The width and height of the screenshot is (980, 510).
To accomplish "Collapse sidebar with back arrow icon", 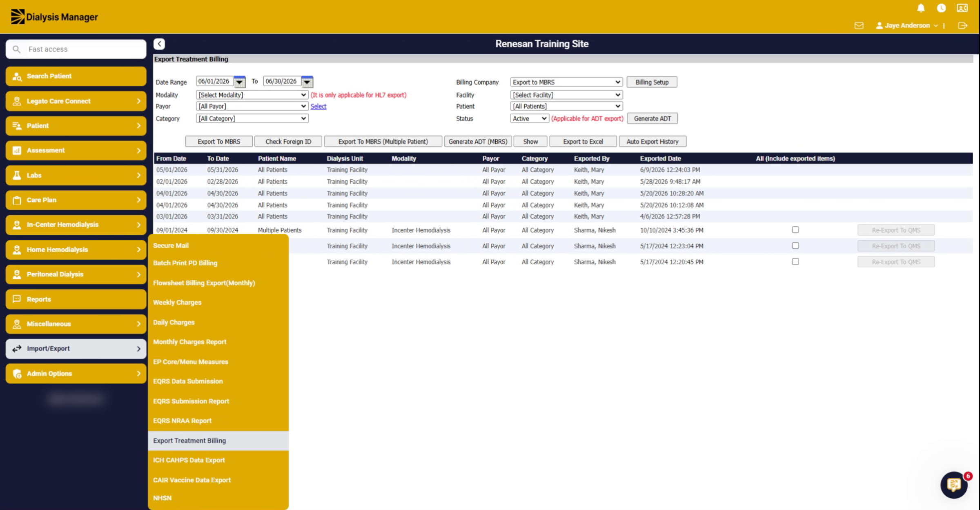I will pos(159,44).
